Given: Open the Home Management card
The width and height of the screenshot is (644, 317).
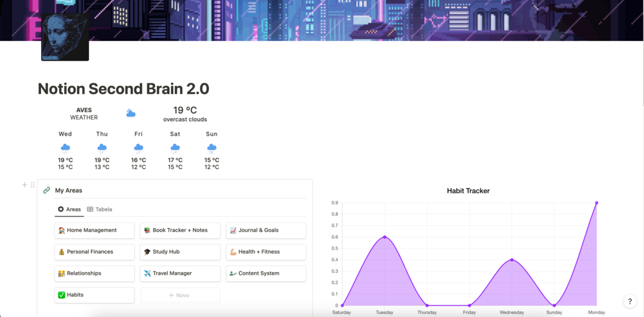Looking at the screenshot, I should (x=94, y=231).
